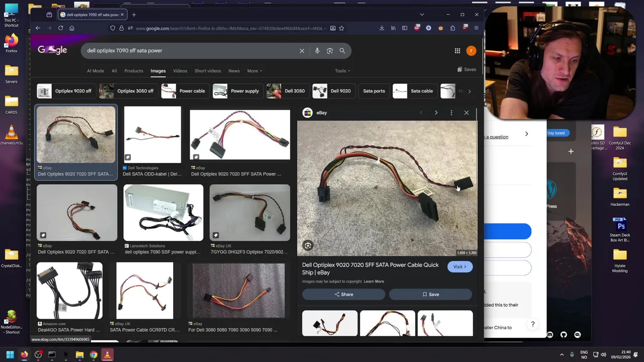
Task: Open the Hytale Modding desktop folder
Action: pos(620,260)
